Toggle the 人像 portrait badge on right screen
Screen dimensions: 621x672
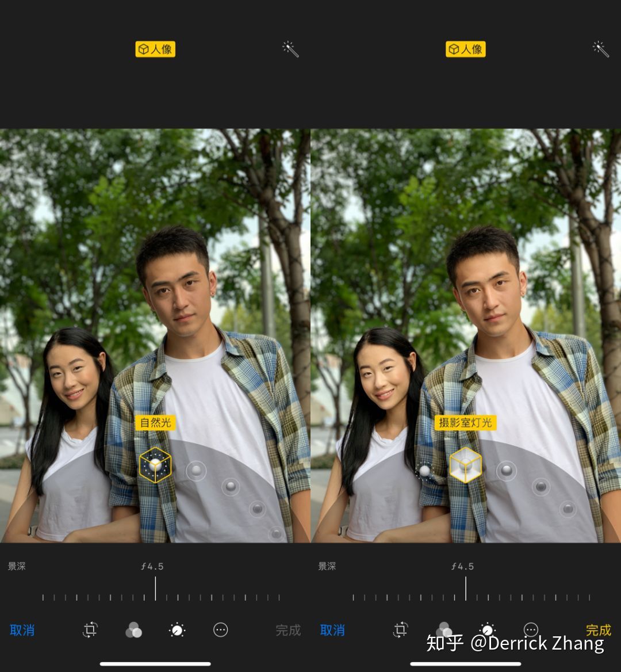(466, 49)
